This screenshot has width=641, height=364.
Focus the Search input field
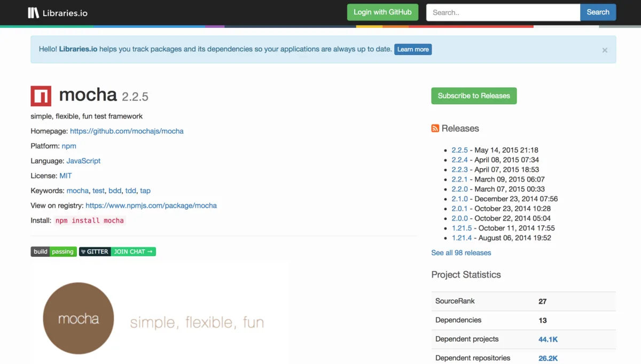pyautogui.click(x=503, y=12)
